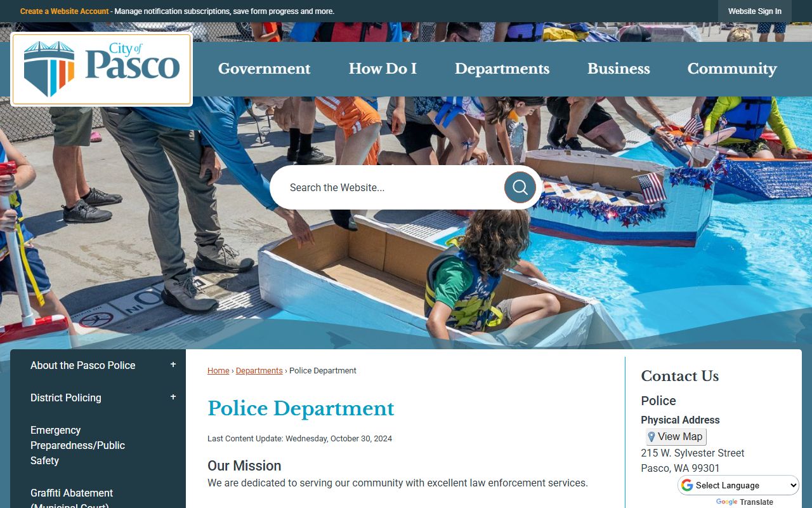Click the Pasco, WA 99301 text
Viewport: 812px width, 508px height.
(680, 468)
